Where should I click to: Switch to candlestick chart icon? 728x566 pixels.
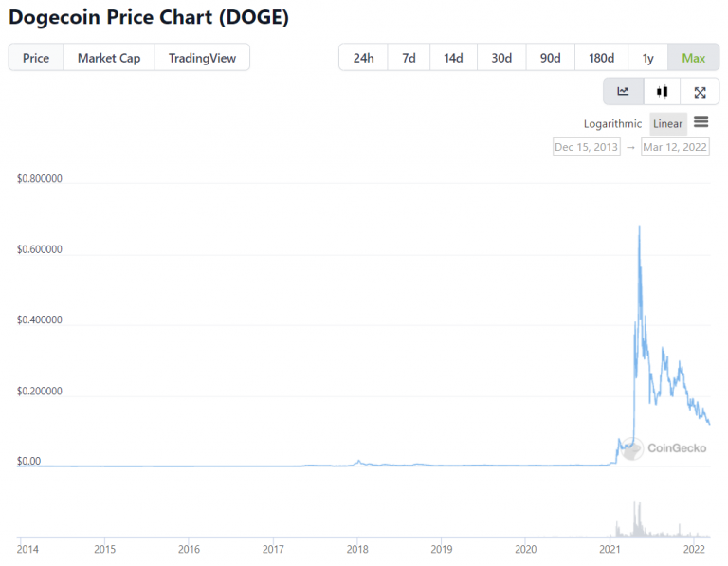point(663,92)
